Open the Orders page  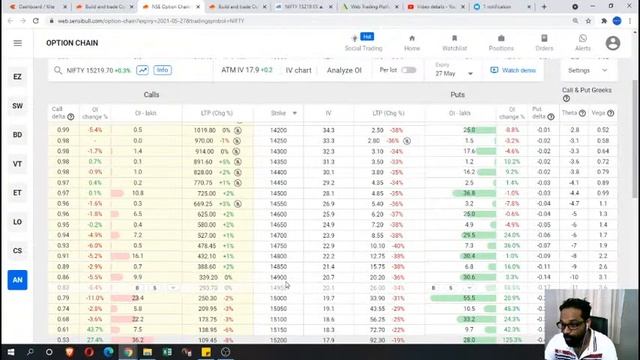544,43
